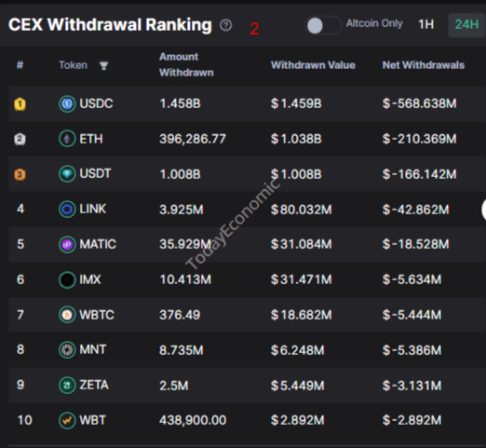Open the LINK token name link
Image resolution: width=486 pixels, height=448 pixels.
tap(93, 209)
